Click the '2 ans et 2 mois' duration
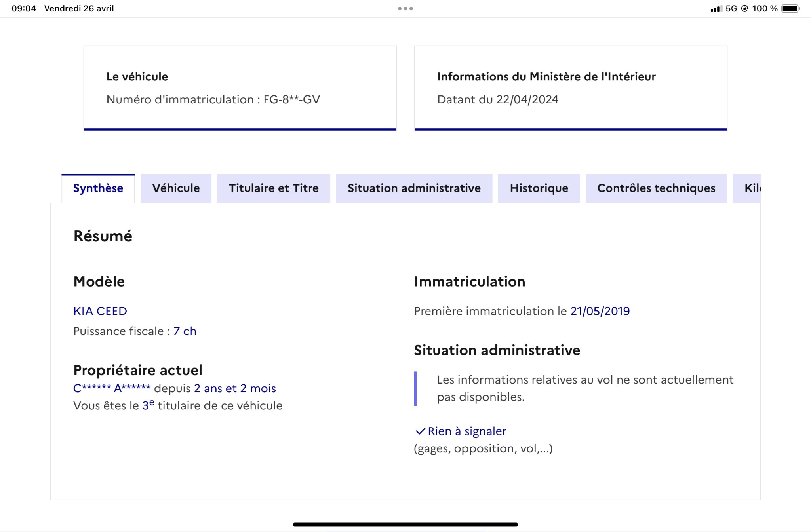This screenshot has height=532, width=811. point(235,388)
